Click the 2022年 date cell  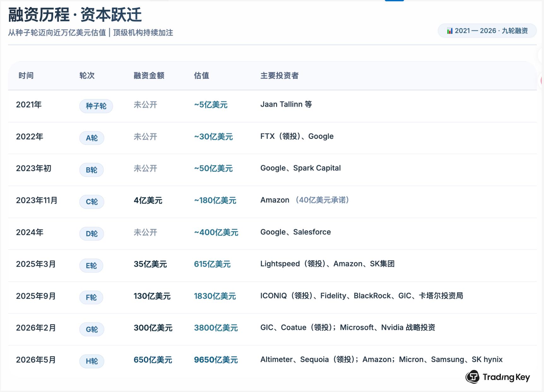[x=30, y=136]
